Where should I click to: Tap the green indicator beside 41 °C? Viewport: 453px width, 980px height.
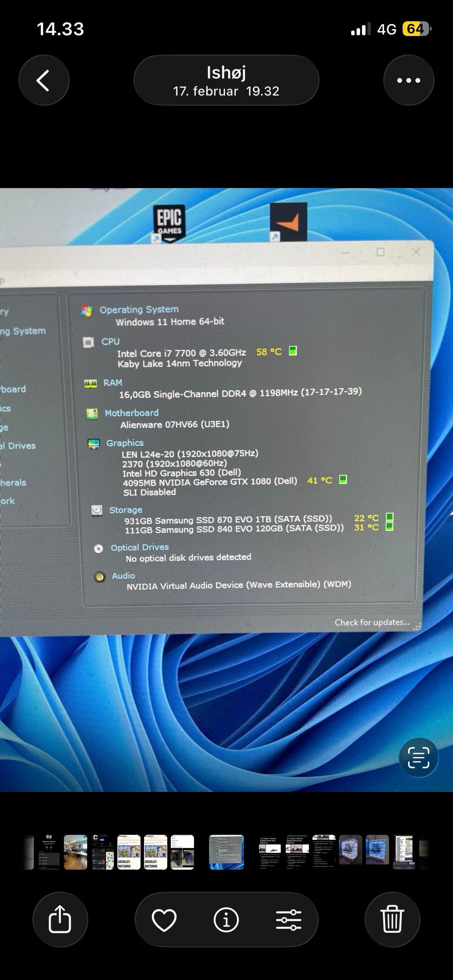343,480
